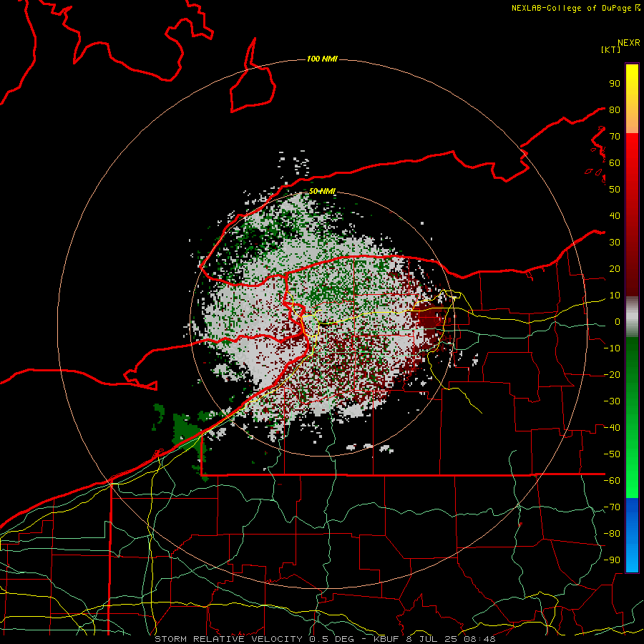
Task: Click STORM RELATIVE VELOCITY in the caption
Action: click(x=228, y=639)
